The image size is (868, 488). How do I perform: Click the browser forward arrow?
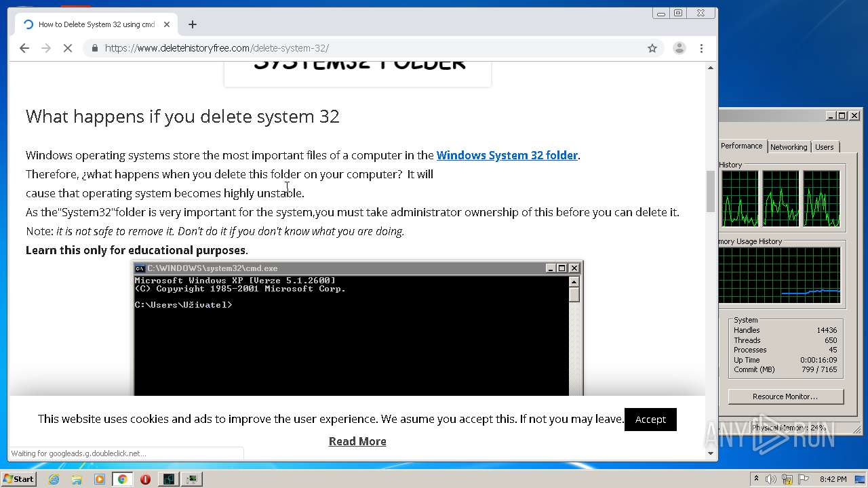[46, 48]
